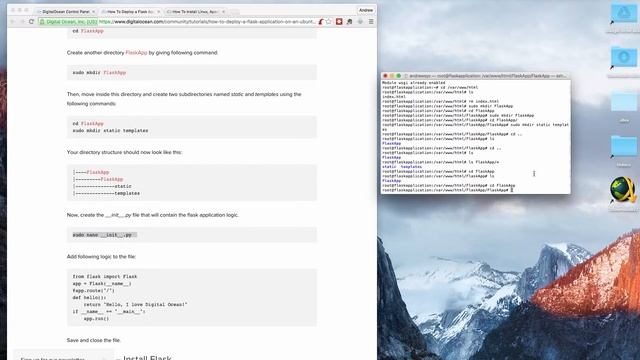Close the How To Install Linux tab
The width and height of the screenshot is (640, 360).
point(223,12)
